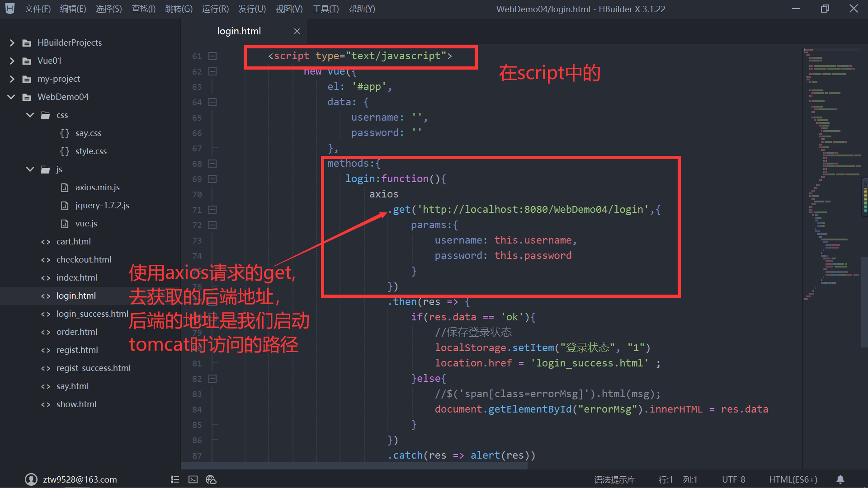This screenshot has width=868, height=488.
Task: Select login.html in the project tree
Action: pos(76,296)
